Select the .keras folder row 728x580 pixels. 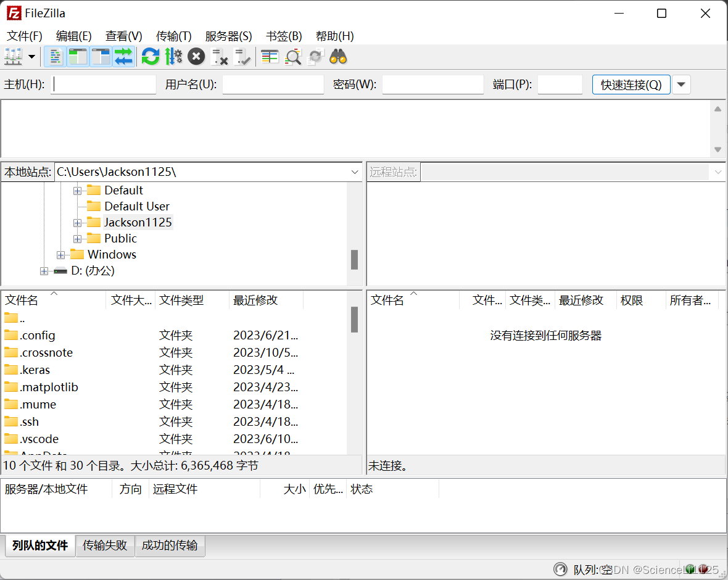click(x=174, y=370)
